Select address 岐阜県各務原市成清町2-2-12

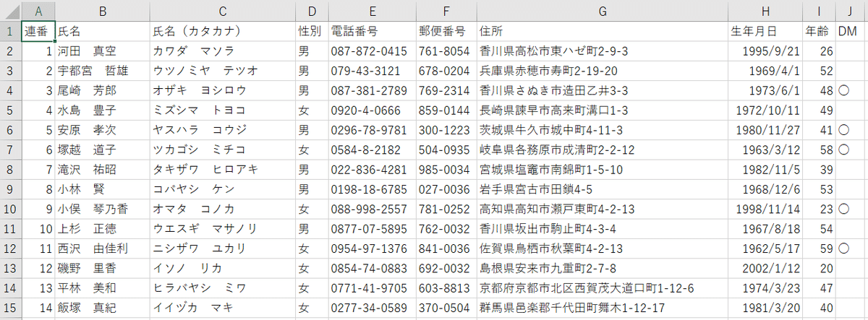pyautogui.click(x=602, y=150)
